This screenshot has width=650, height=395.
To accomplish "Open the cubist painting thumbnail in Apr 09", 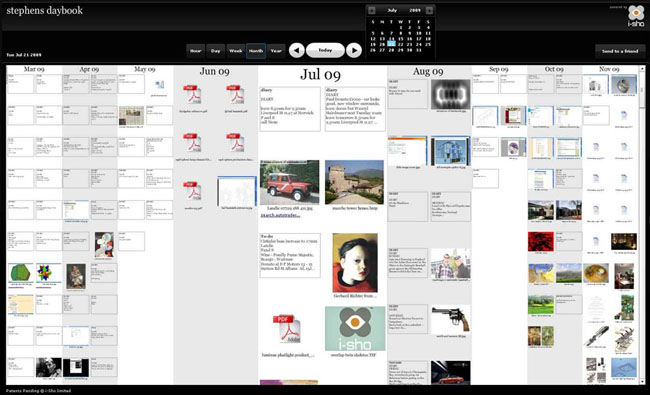I will point(104,245).
